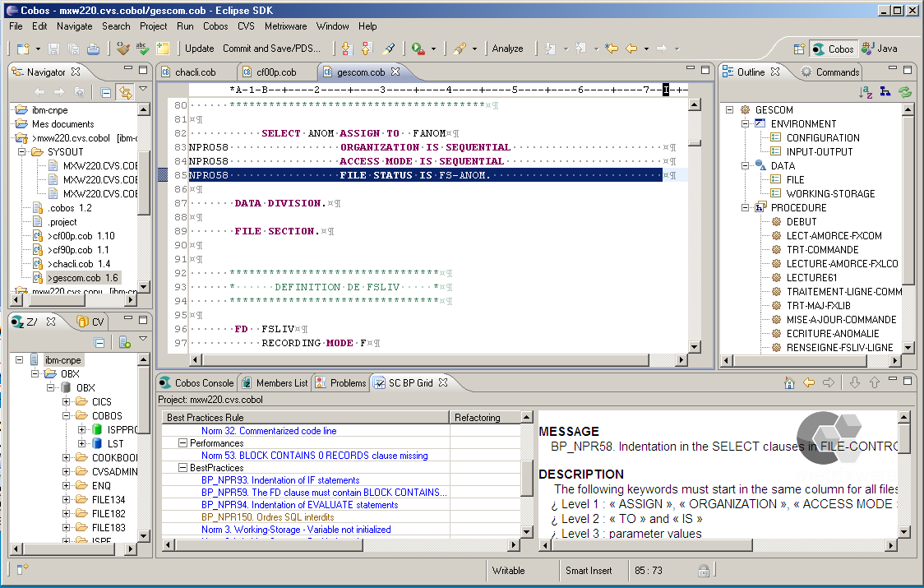Open the Members List tab
924x588 pixels.
pos(275,382)
